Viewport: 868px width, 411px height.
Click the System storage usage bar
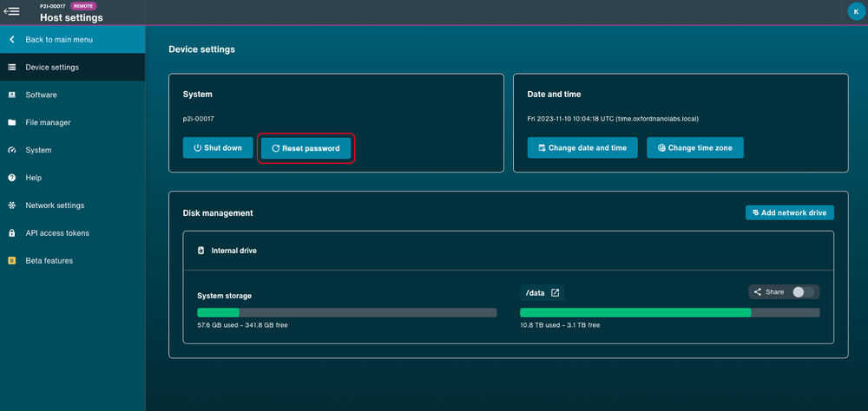[347, 312]
